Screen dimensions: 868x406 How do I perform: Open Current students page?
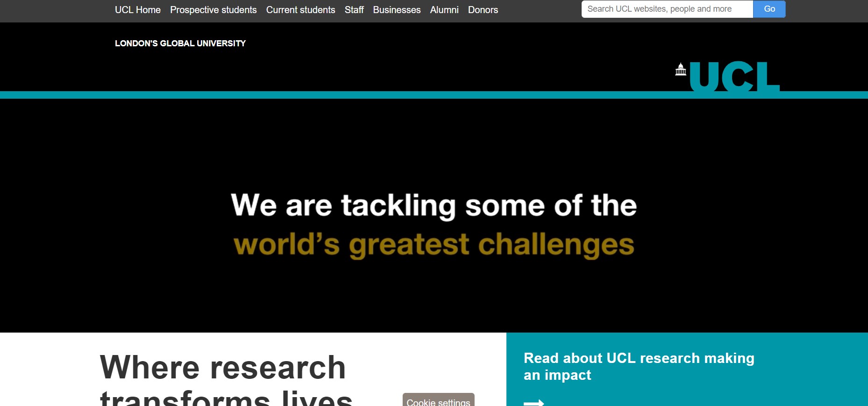coord(301,10)
